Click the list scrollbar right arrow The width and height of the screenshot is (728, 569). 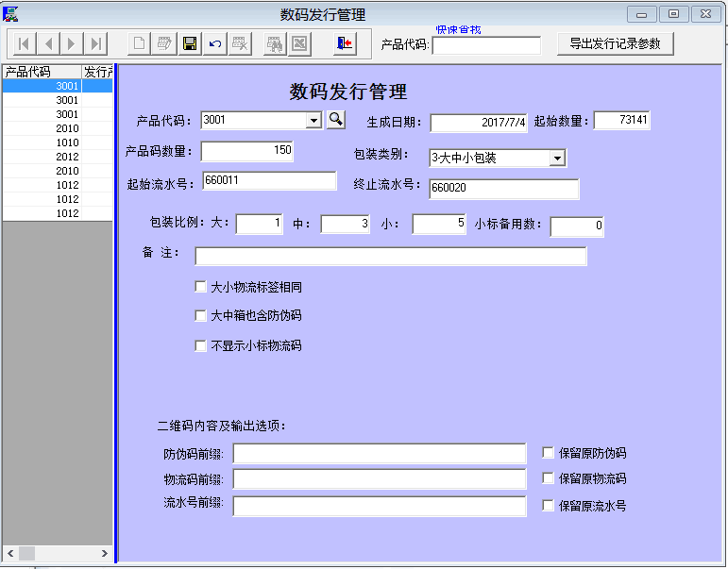click(x=105, y=553)
